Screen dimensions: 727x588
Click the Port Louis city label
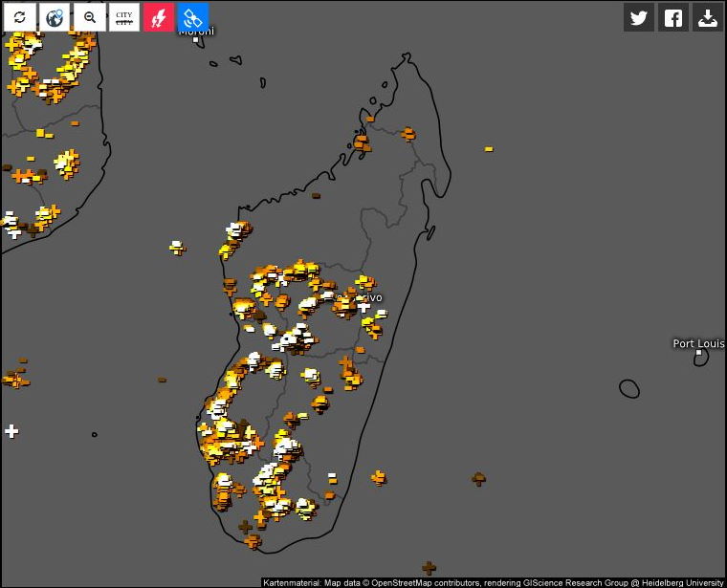(698, 343)
